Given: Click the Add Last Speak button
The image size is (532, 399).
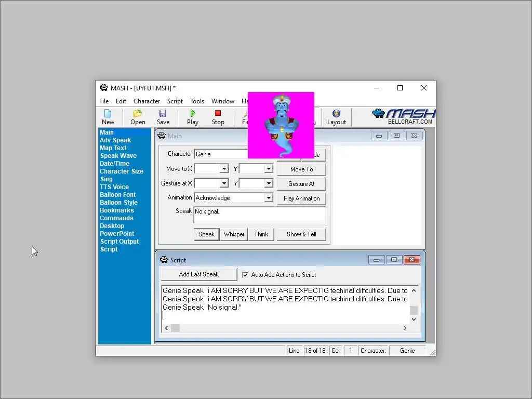Looking at the screenshot, I should [199, 274].
